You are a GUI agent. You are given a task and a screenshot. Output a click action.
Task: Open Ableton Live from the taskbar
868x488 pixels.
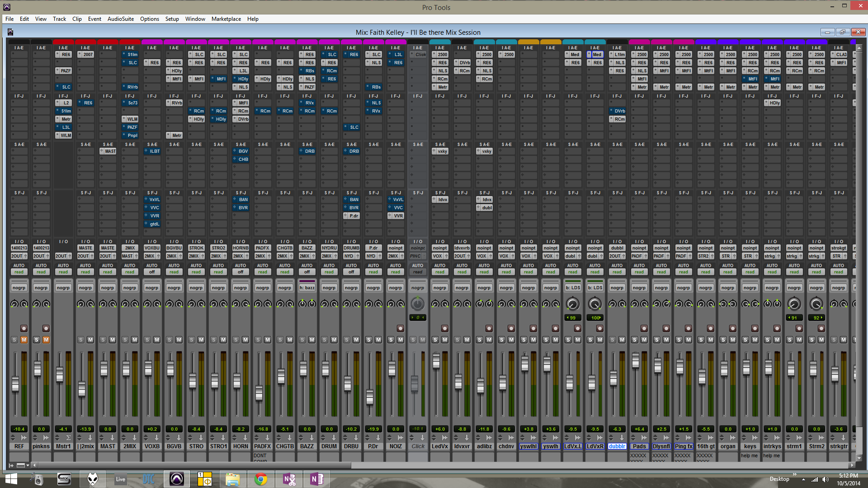[x=120, y=479]
